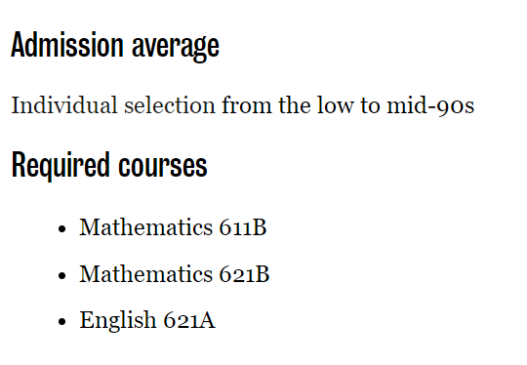Click the Required courses heading

pyautogui.click(x=110, y=165)
